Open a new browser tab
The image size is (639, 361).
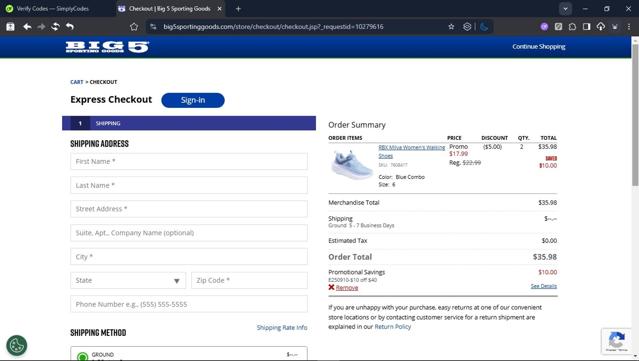coord(238,9)
